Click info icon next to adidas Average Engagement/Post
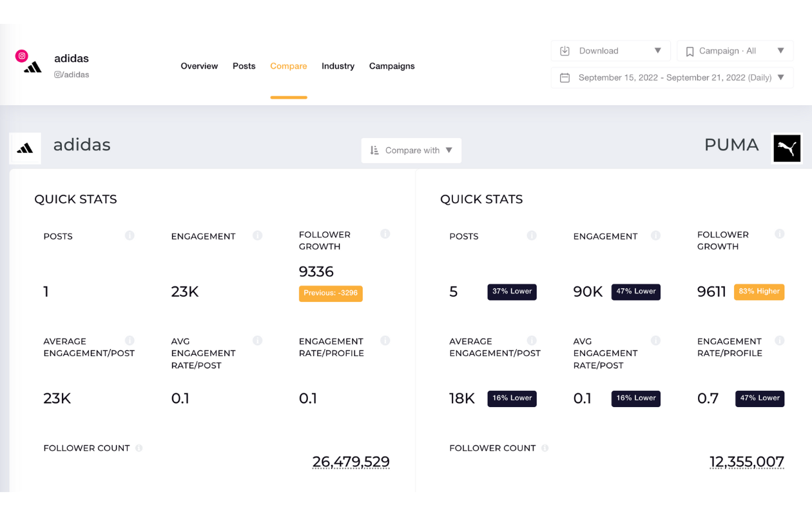 [x=130, y=340]
